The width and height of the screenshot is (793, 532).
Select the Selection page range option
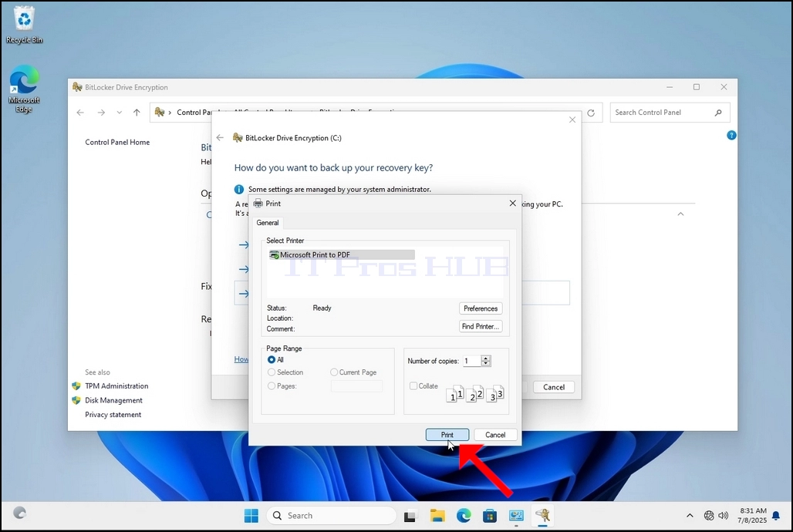285,372
